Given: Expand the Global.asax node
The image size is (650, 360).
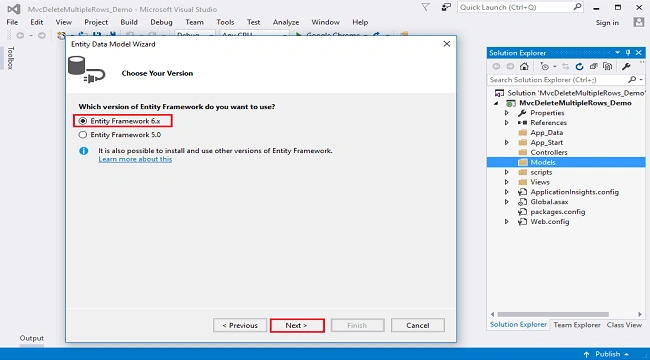Looking at the screenshot, I should click(x=507, y=202).
